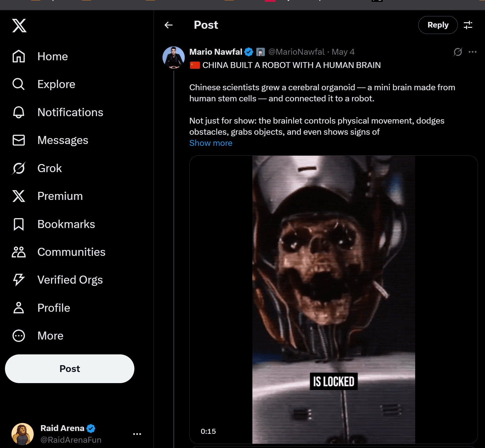Open the More circle icon

tap(19, 336)
